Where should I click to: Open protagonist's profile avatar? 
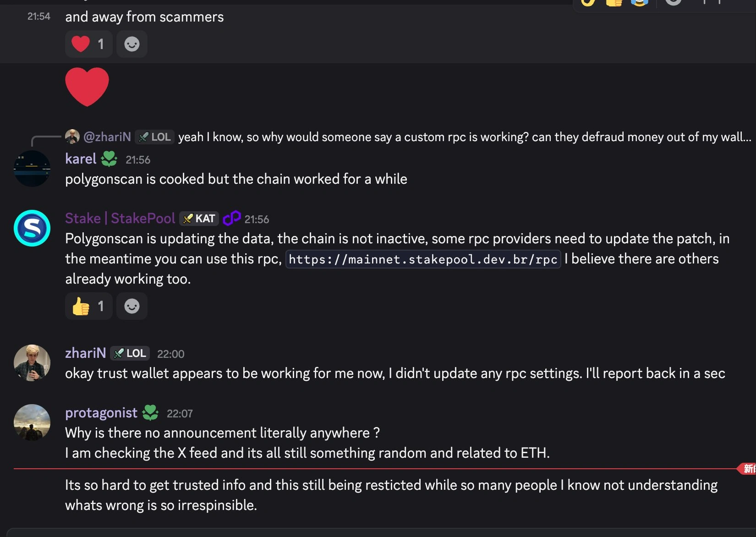coord(32,422)
